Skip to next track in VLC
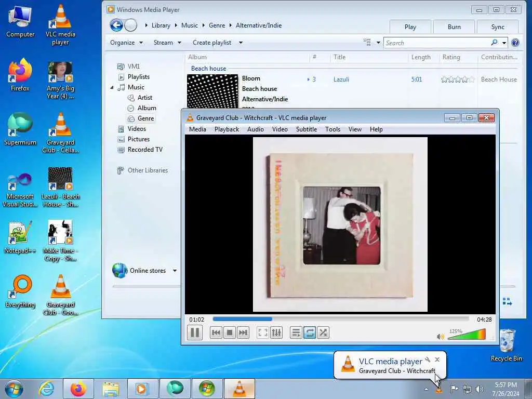 [243, 332]
